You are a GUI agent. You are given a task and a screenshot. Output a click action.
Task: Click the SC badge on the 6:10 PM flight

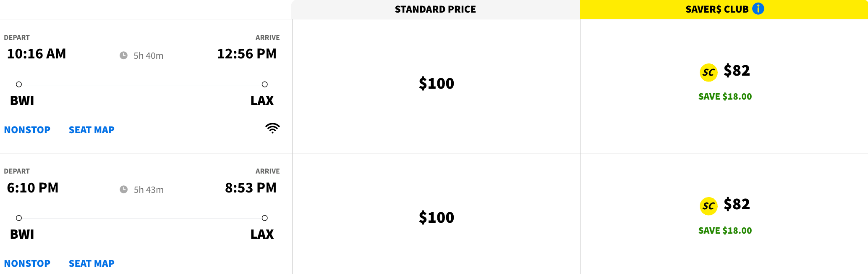pos(709,206)
